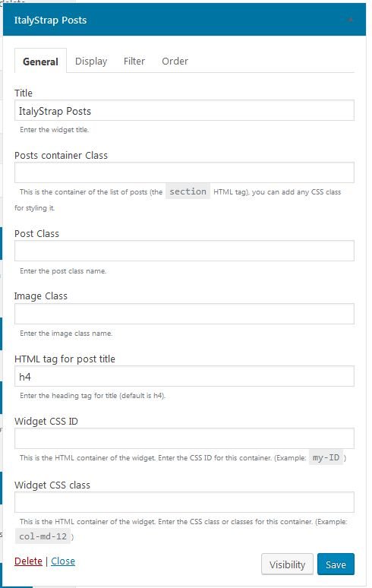Click the ItalyStrap Posts header bar

pos(184,20)
